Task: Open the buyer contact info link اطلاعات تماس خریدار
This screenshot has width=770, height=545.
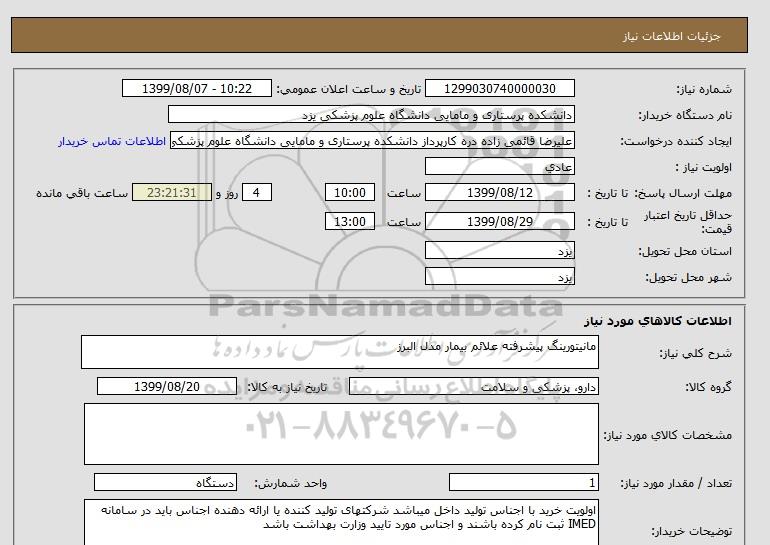Action: pyautogui.click(x=111, y=141)
